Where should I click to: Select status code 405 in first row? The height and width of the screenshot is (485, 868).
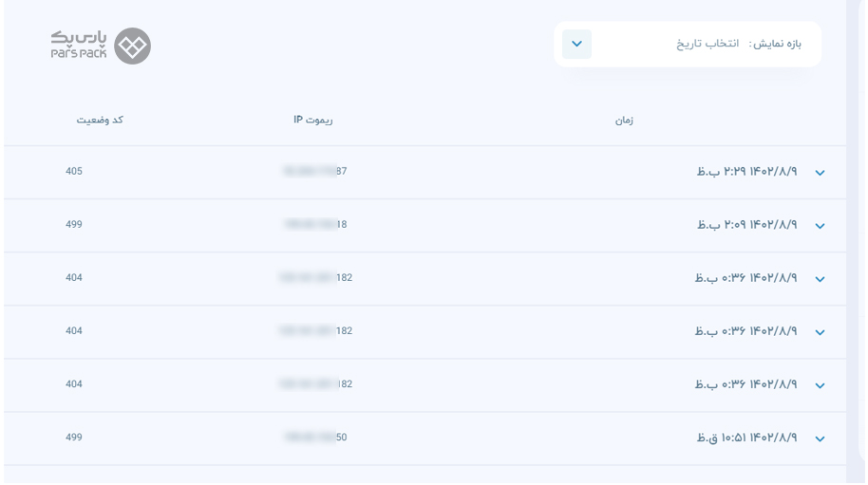pos(74,171)
